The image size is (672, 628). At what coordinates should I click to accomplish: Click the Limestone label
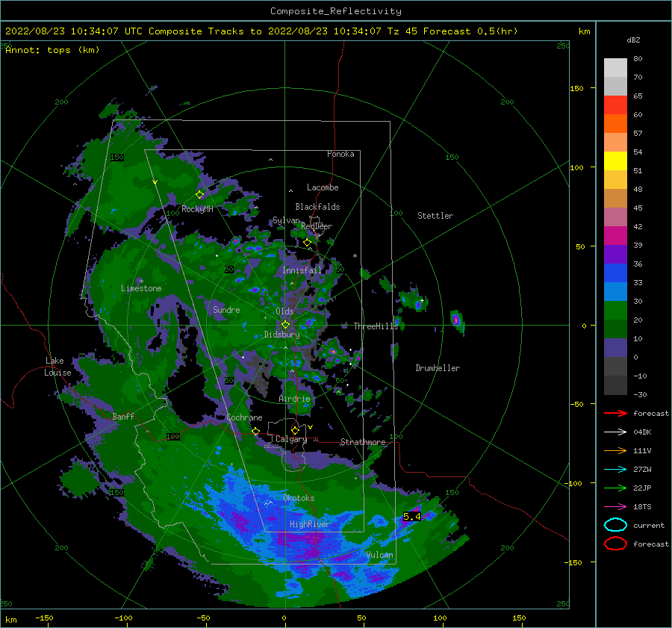pos(141,288)
